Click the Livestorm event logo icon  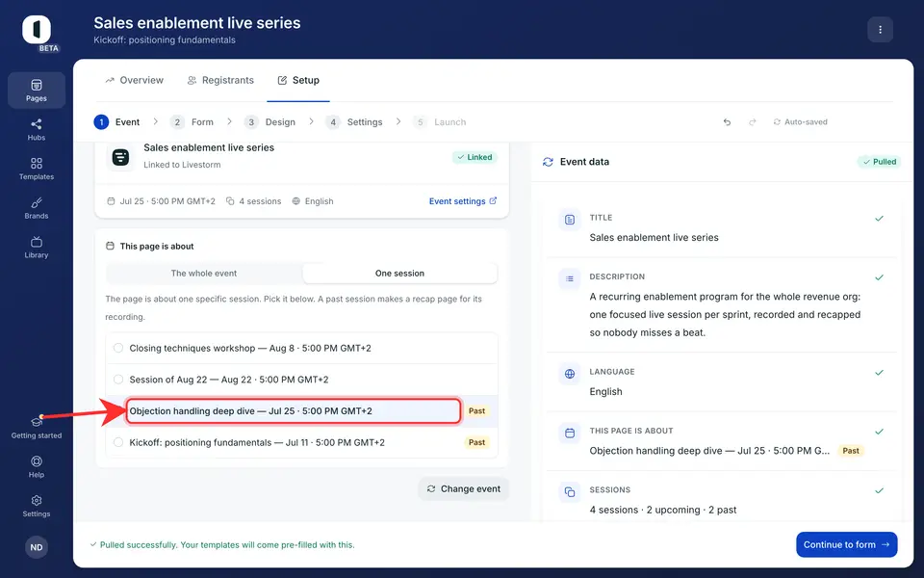[x=121, y=157]
